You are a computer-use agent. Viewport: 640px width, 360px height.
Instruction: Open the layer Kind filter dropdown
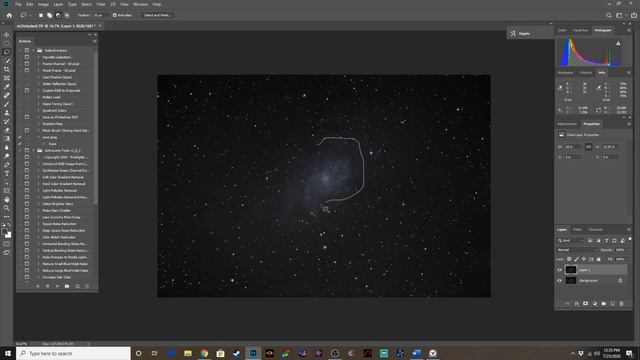571,240
